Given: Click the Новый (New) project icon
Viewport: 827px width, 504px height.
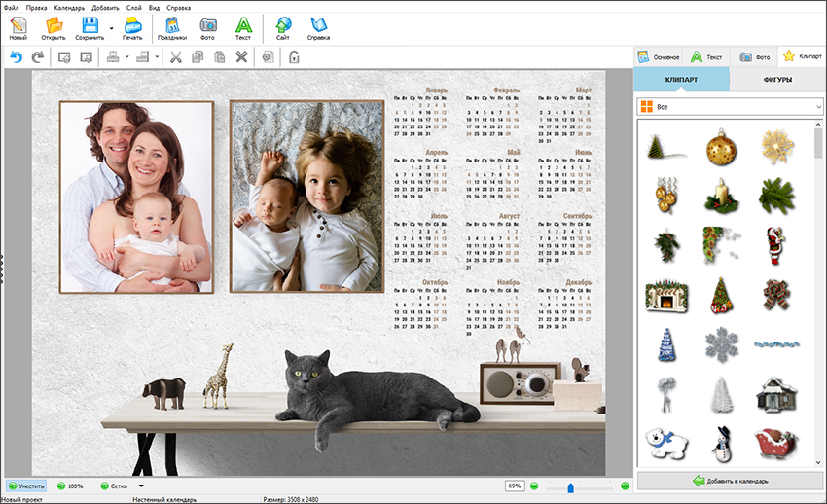Looking at the screenshot, I should point(18,28).
